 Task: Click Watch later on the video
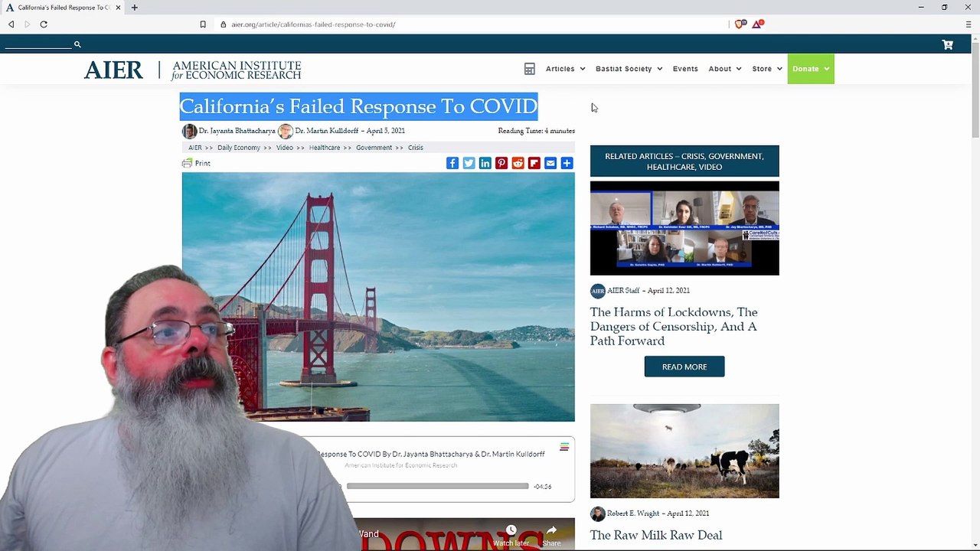click(511, 535)
